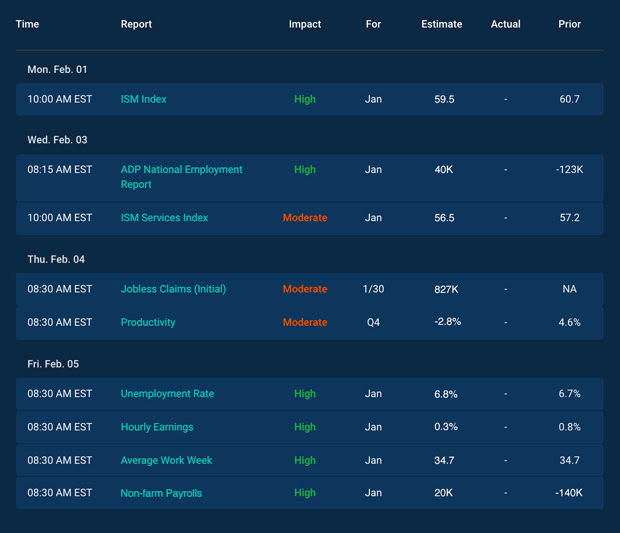Open the ISM Index report link
620x533 pixels.
(143, 99)
